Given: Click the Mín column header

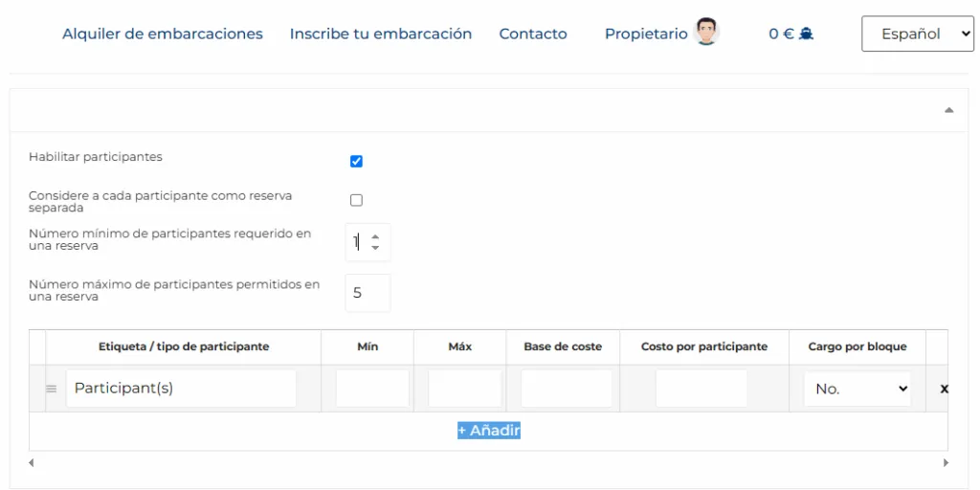Looking at the screenshot, I should (x=367, y=346).
